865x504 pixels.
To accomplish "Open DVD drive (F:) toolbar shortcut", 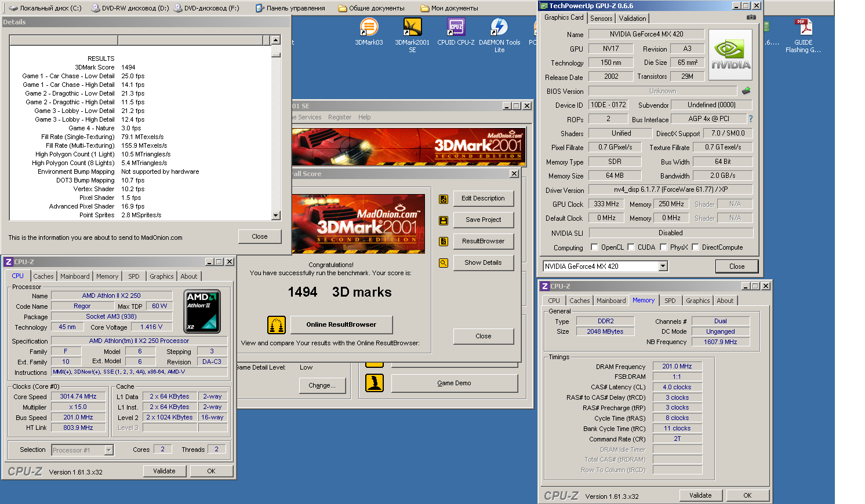I will point(206,8).
